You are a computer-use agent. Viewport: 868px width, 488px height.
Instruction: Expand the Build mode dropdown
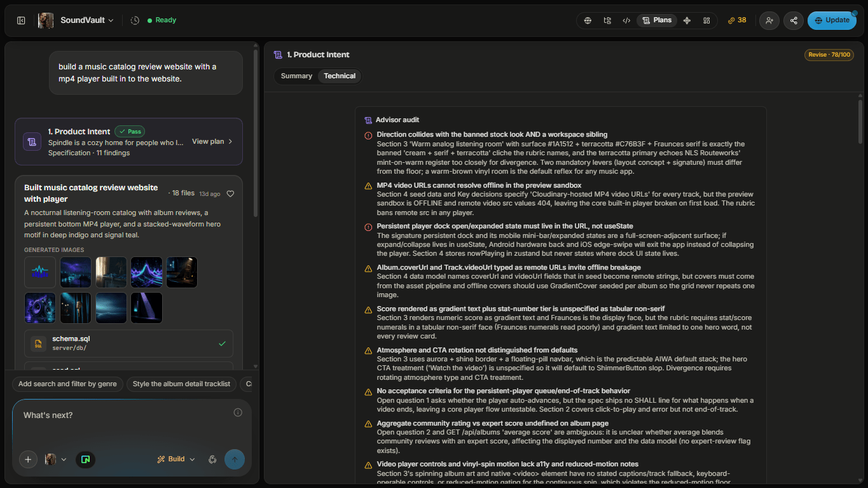(x=176, y=459)
